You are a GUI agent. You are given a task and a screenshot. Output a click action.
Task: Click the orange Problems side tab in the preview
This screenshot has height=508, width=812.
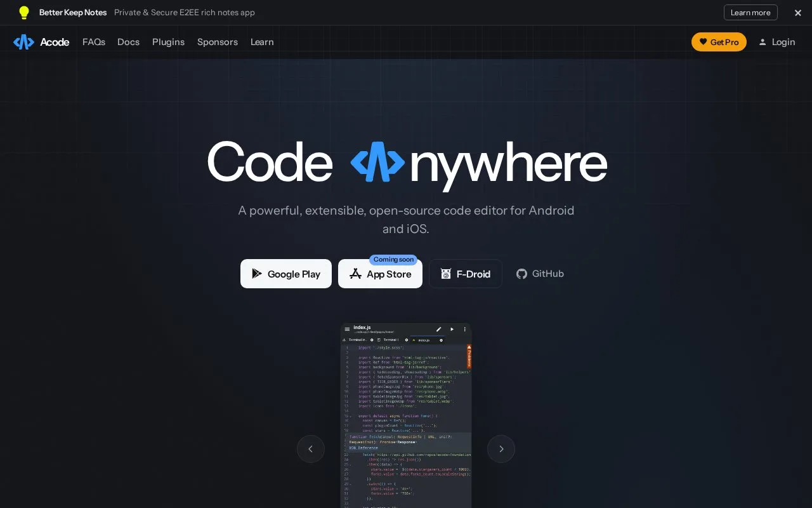[x=469, y=356]
